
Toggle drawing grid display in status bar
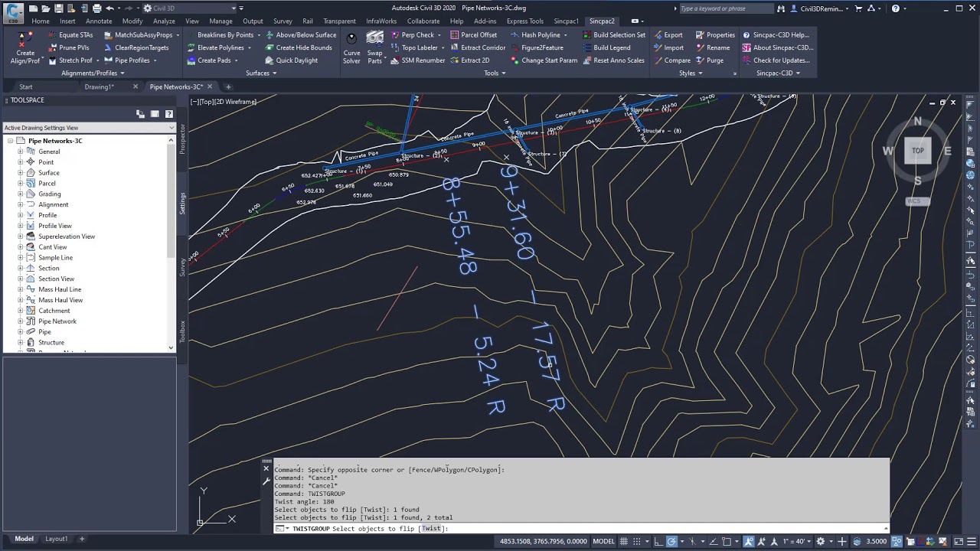tap(623, 541)
